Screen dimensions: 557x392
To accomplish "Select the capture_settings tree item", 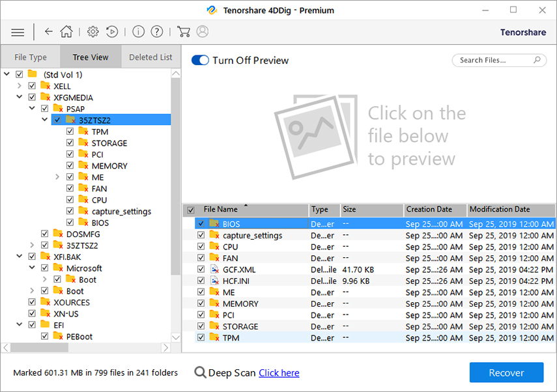I will coord(121,212).
